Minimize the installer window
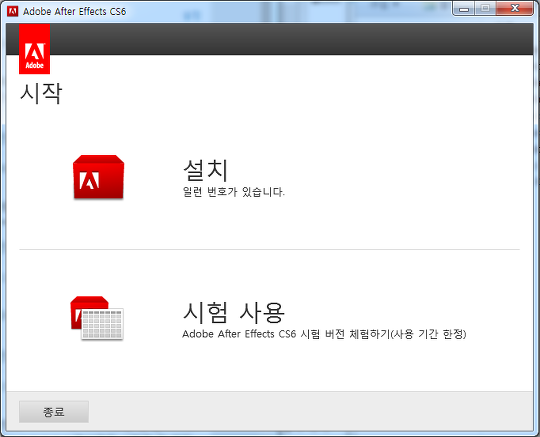Screen dimensions: 540x437 click(x=464, y=8)
